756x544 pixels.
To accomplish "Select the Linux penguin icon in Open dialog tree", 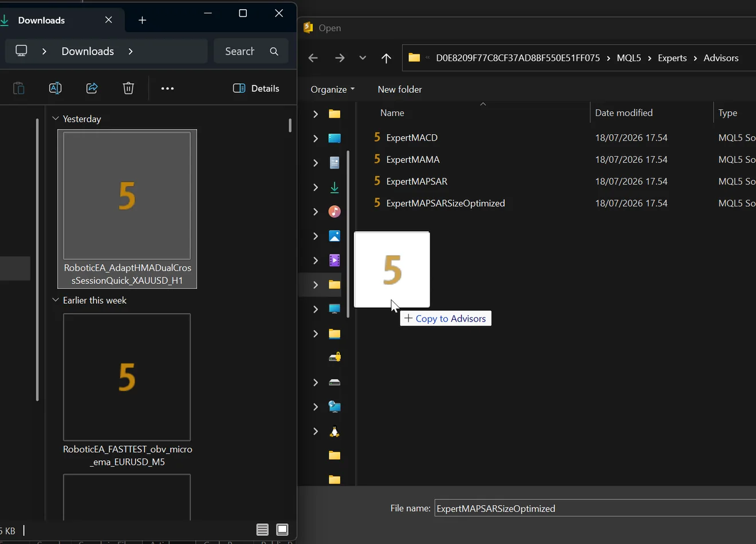I will (x=334, y=431).
